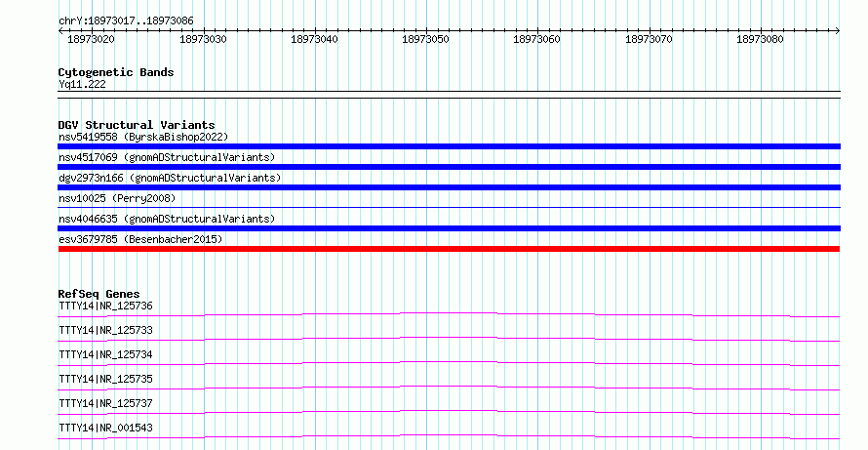Click the blue bar for nsv5419558

click(449, 146)
